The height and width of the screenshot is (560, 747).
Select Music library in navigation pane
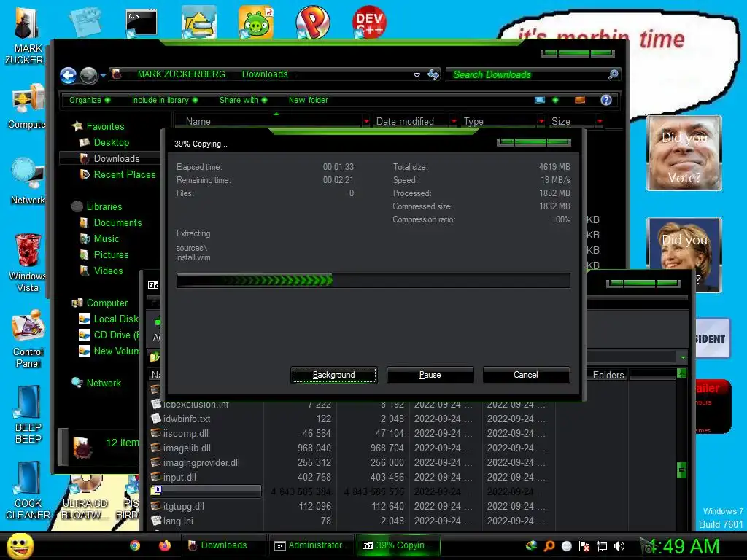click(x=107, y=239)
